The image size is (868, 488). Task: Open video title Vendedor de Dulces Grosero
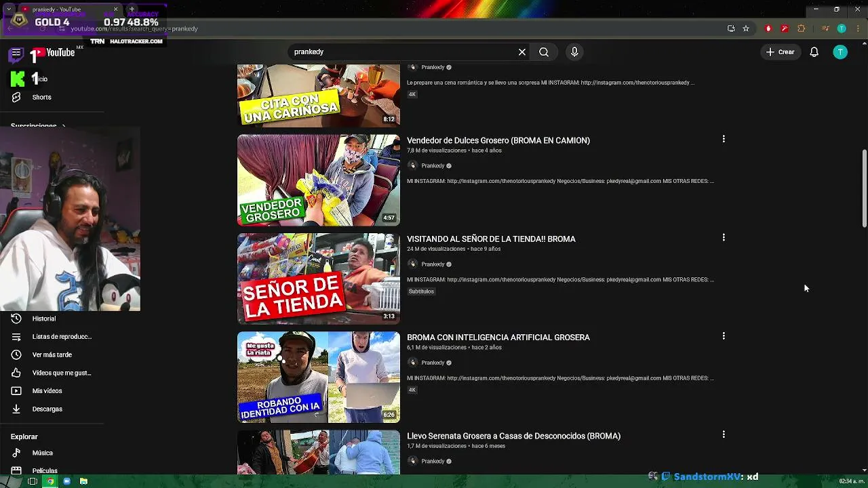tap(498, 140)
